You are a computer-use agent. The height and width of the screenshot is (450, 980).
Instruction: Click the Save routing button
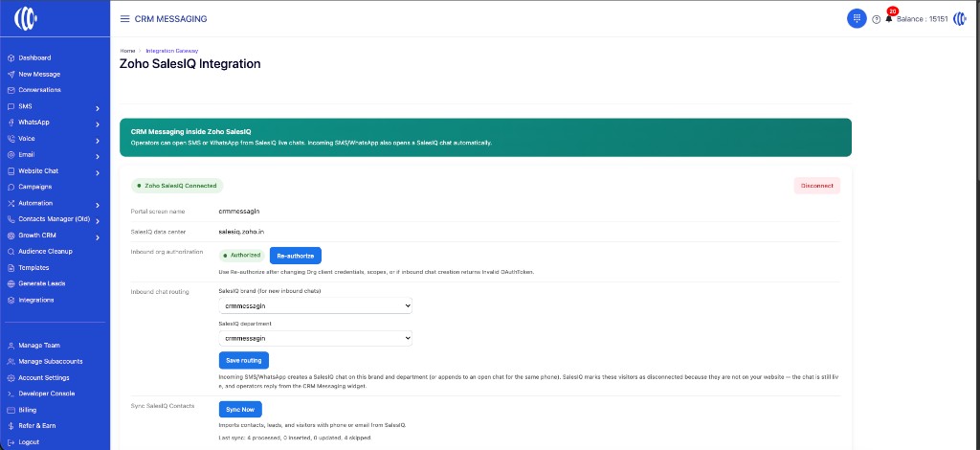click(244, 360)
